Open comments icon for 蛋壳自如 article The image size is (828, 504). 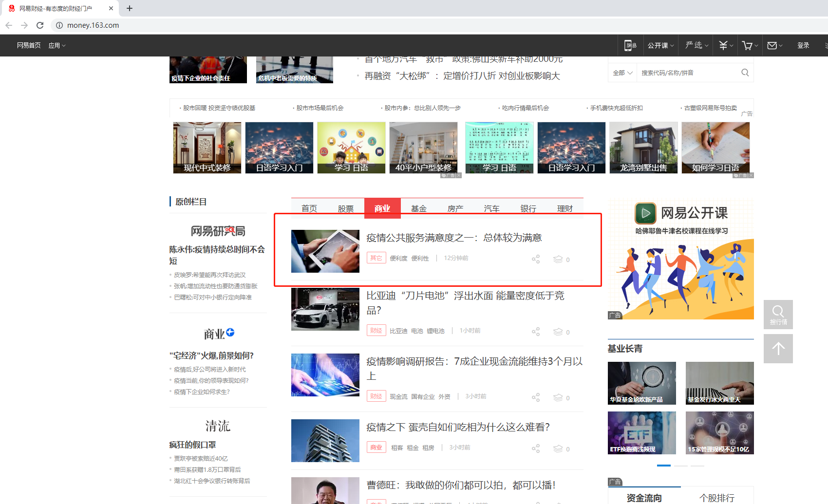tap(558, 448)
